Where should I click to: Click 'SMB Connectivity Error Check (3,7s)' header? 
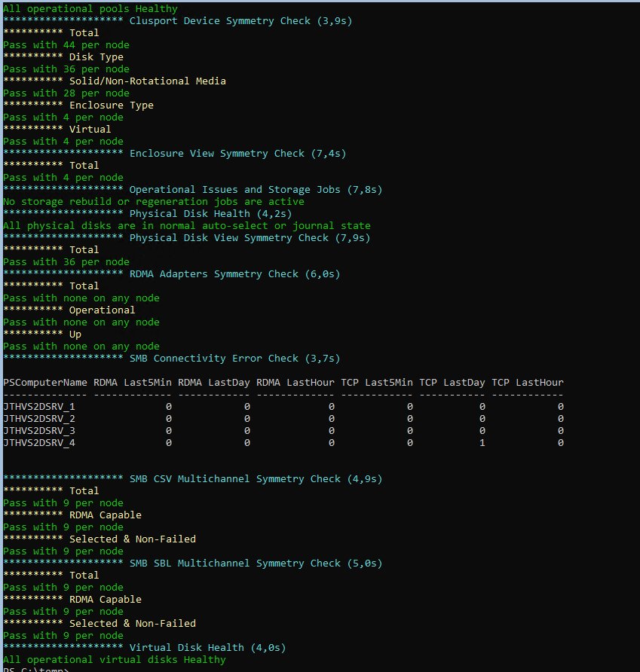[234, 359]
